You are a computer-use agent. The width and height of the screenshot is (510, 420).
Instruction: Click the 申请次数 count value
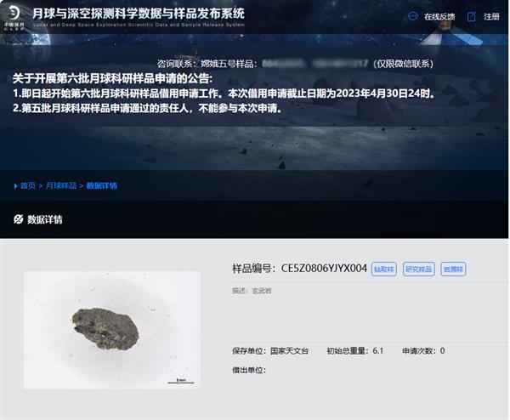(442, 350)
